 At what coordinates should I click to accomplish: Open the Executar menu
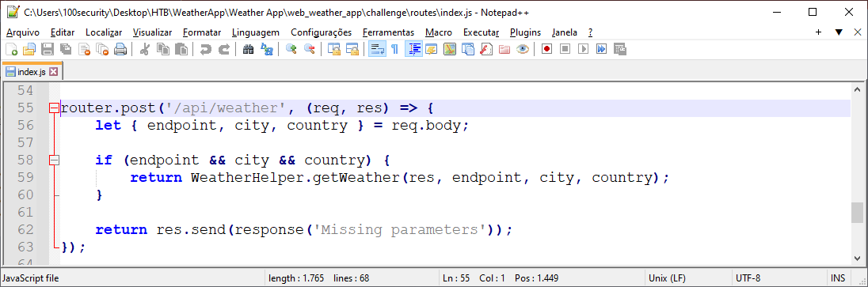pos(481,32)
